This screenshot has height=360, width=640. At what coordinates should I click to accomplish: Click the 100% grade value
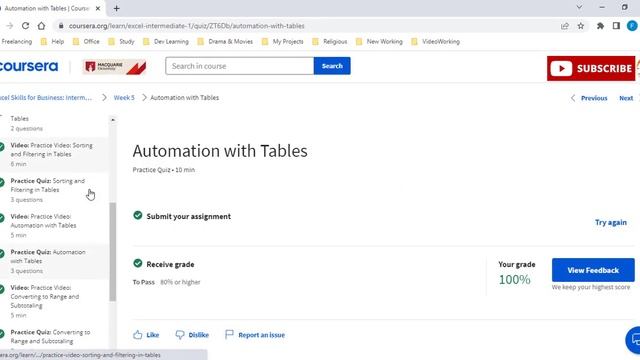coord(515,280)
